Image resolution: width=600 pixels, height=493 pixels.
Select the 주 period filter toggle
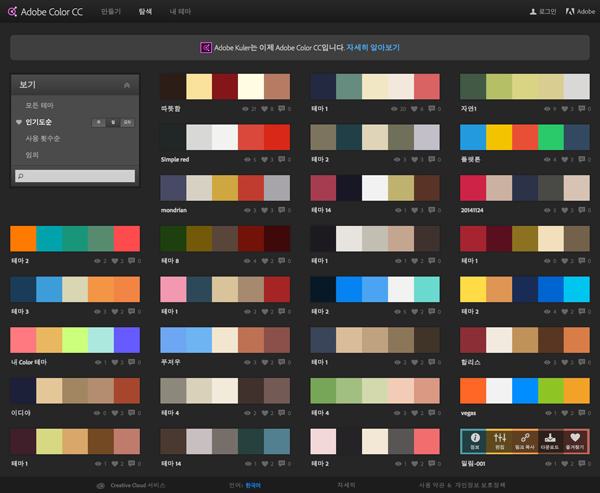click(98, 121)
